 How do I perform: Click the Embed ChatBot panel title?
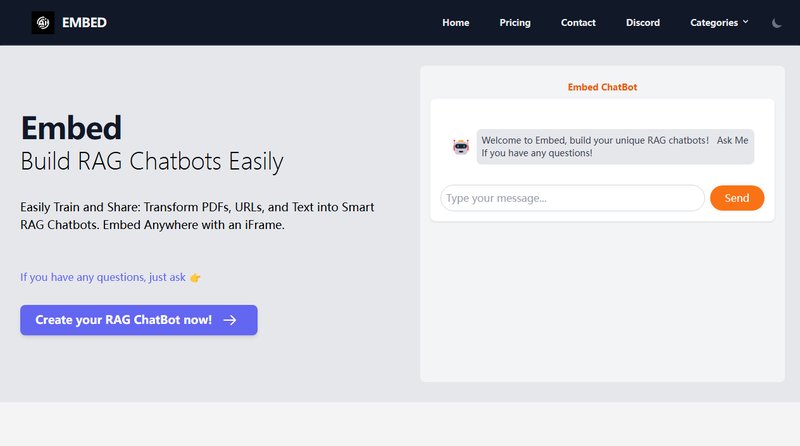(x=602, y=87)
